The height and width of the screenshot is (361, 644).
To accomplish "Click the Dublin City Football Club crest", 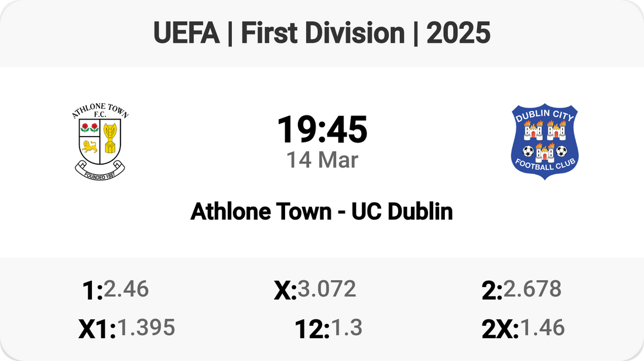I will tap(544, 141).
